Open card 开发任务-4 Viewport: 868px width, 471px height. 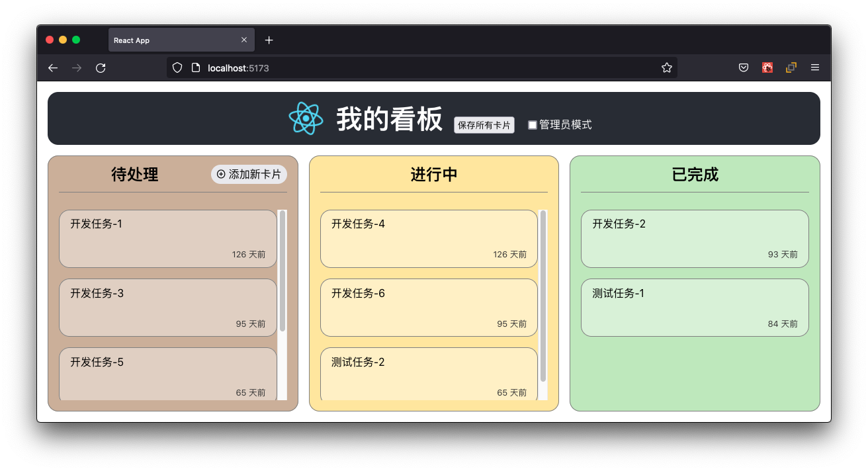pos(429,239)
